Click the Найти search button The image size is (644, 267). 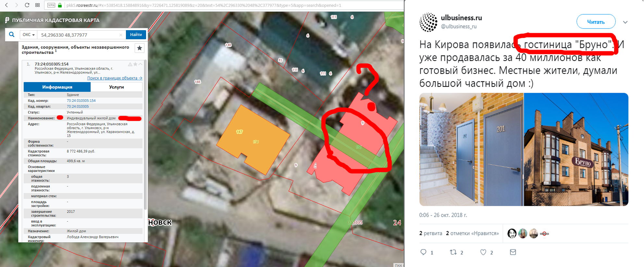pos(136,35)
